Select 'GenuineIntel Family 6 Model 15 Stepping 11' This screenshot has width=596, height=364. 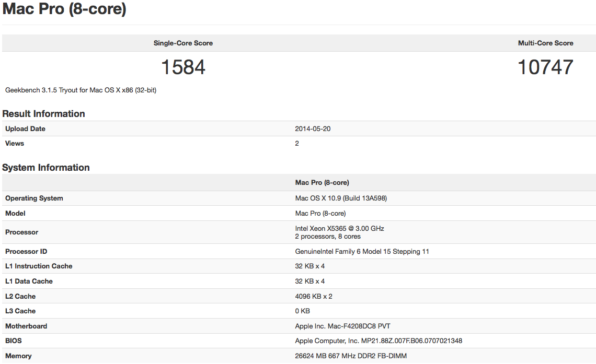click(x=362, y=252)
